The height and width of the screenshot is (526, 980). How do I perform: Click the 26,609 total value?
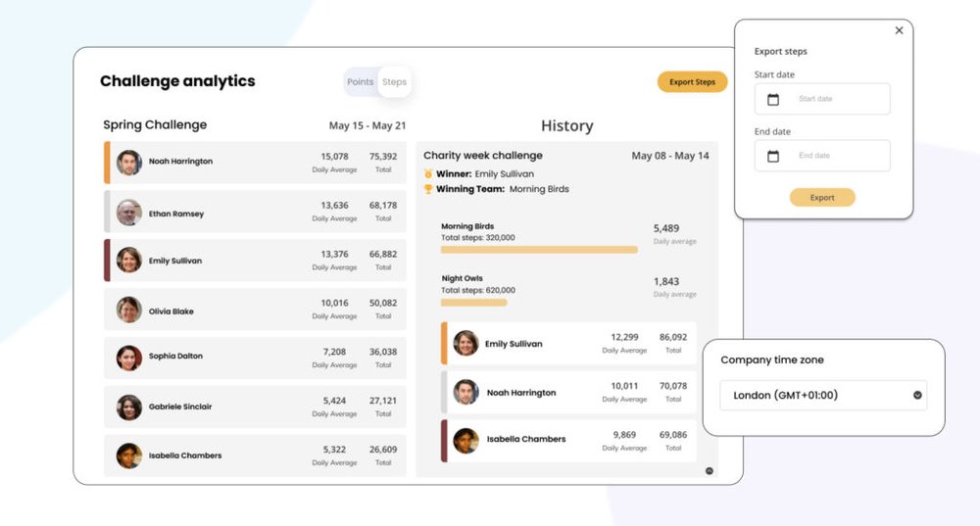tap(383, 450)
